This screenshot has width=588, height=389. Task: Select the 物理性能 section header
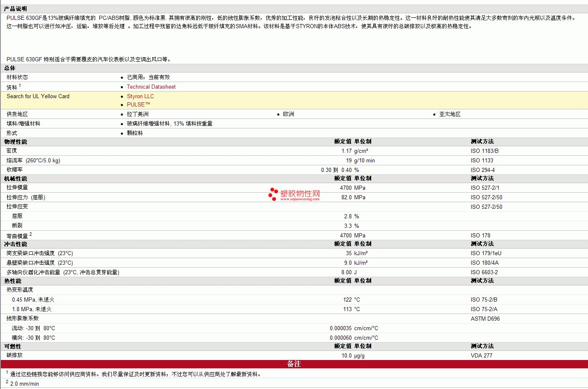[16, 142]
